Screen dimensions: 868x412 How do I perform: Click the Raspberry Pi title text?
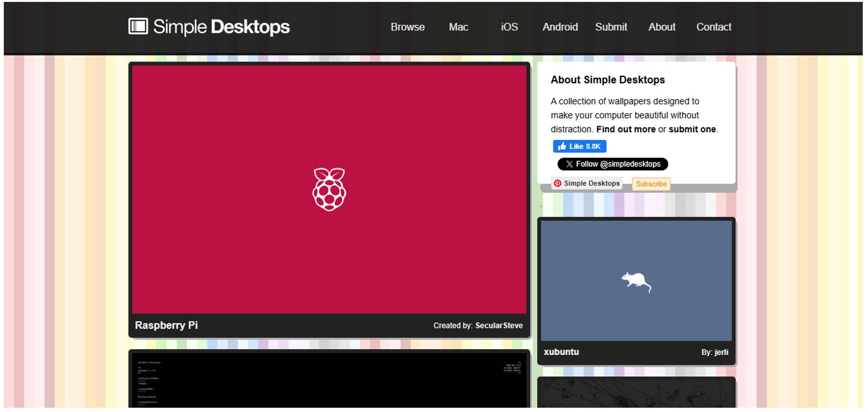point(166,325)
